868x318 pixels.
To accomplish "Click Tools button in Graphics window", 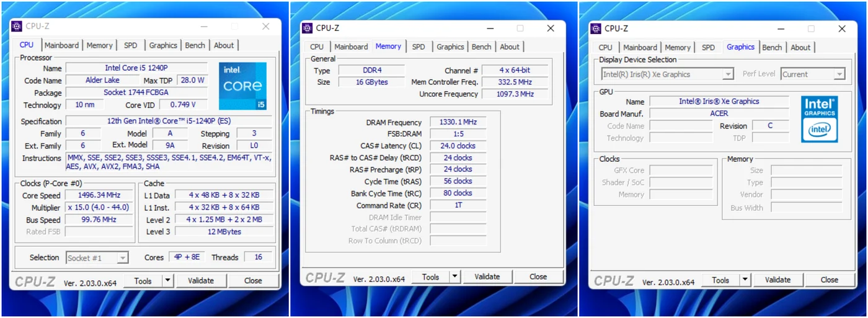I will point(720,280).
